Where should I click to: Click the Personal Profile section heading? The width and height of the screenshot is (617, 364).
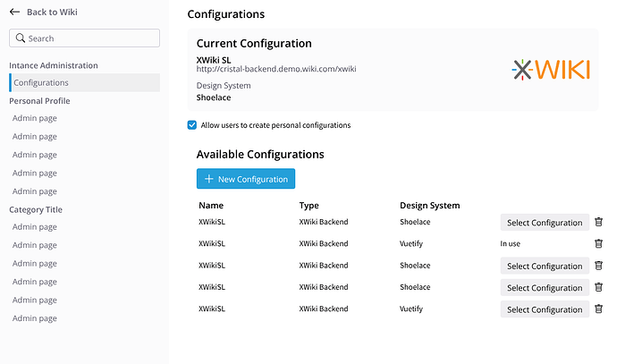tap(39, 101)
